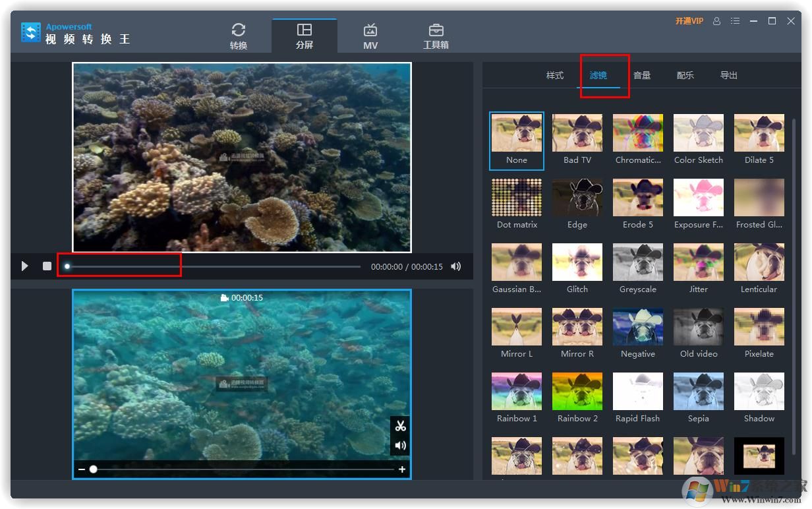Click the 开通VIP link

point(689,21)
